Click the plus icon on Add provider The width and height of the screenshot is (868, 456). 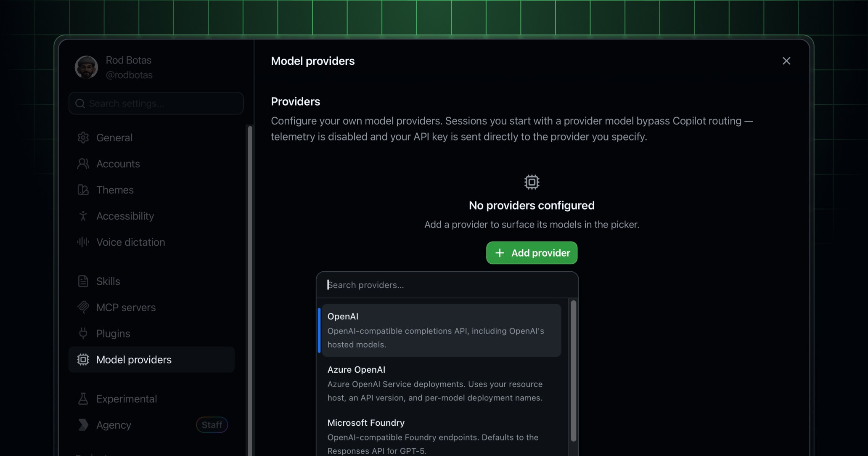point(500,253)
